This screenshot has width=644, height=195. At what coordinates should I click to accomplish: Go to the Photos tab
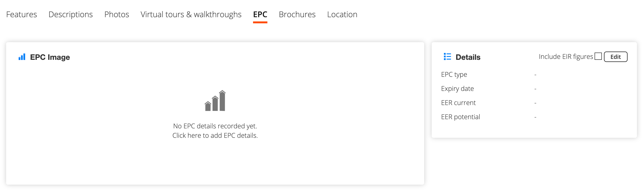tap(117, 15)
